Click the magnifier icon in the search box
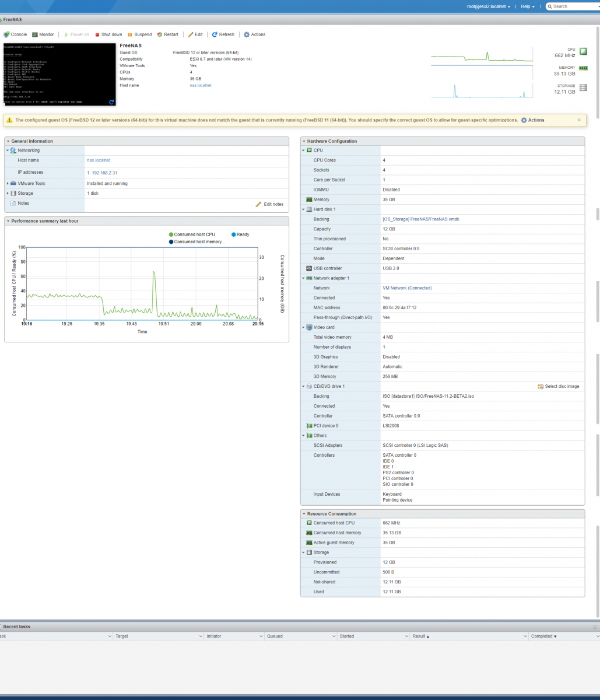This screenshot has height=700, width=600. 549,6
